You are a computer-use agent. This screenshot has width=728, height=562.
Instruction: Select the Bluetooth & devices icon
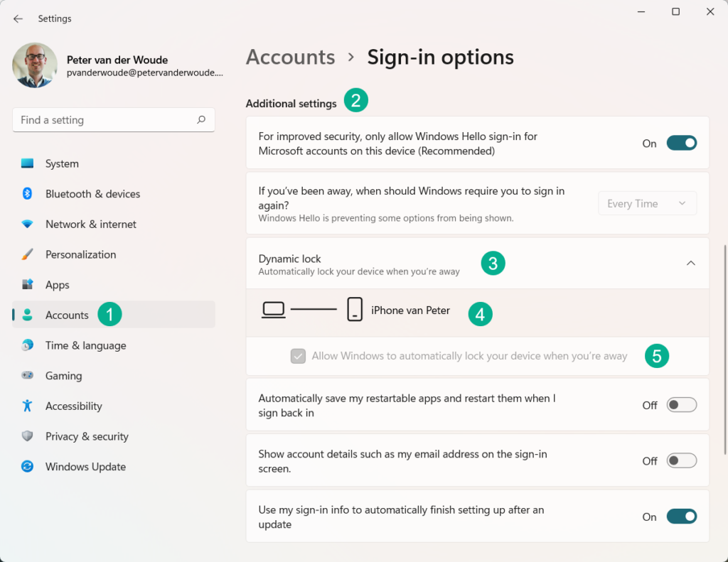pos(26,193)
